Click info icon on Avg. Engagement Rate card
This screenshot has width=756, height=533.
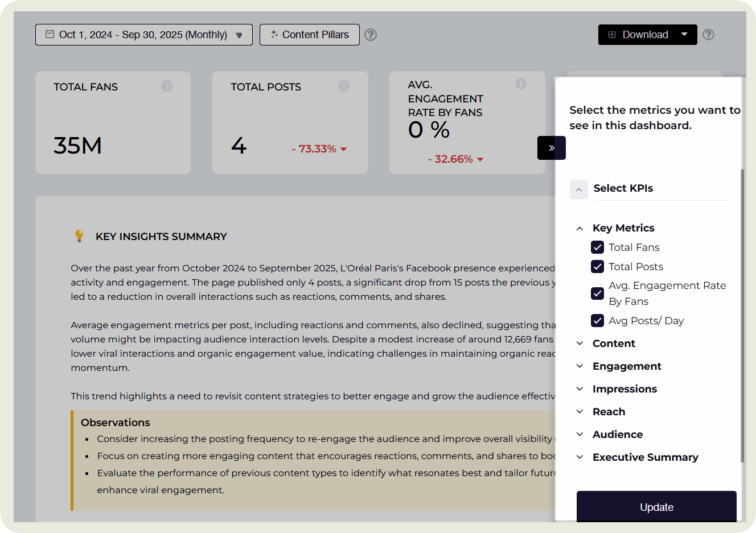(x=521, y=84)
